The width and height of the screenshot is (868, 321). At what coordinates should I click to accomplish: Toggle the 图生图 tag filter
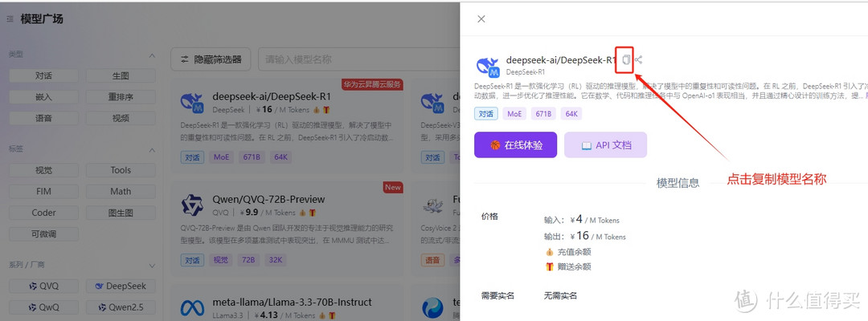(x=121, y=213)
